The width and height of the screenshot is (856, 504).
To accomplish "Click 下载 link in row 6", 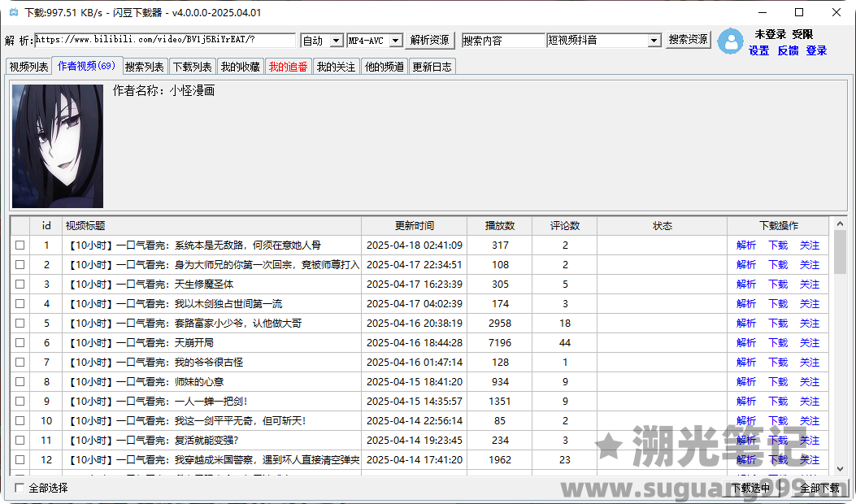I will [778, 343].
